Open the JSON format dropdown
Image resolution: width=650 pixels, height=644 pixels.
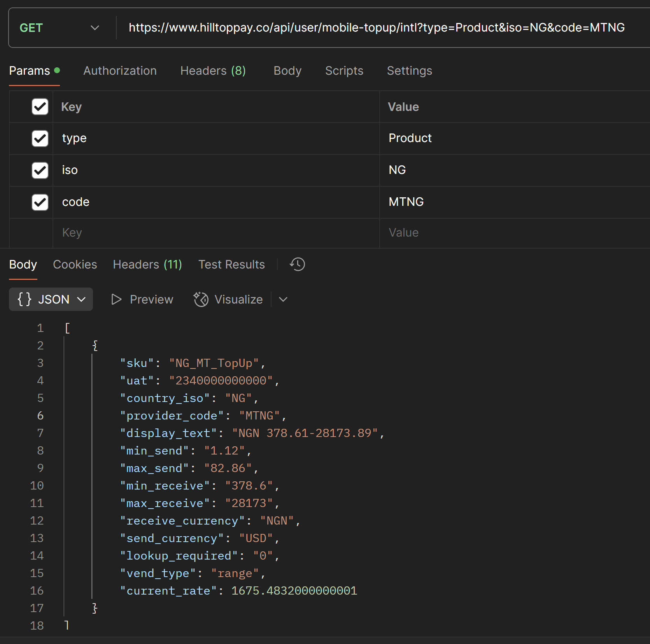pyautogui.click(x=51, y=299)
